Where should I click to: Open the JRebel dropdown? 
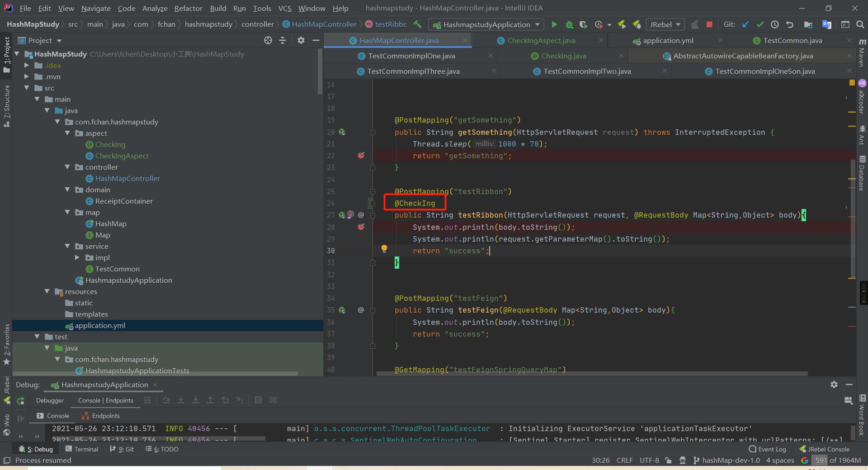(665, 24)
